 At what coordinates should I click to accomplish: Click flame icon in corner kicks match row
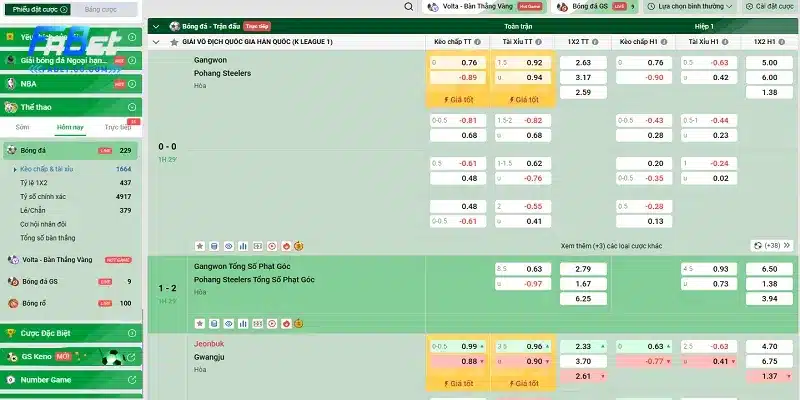coord(286,323)
